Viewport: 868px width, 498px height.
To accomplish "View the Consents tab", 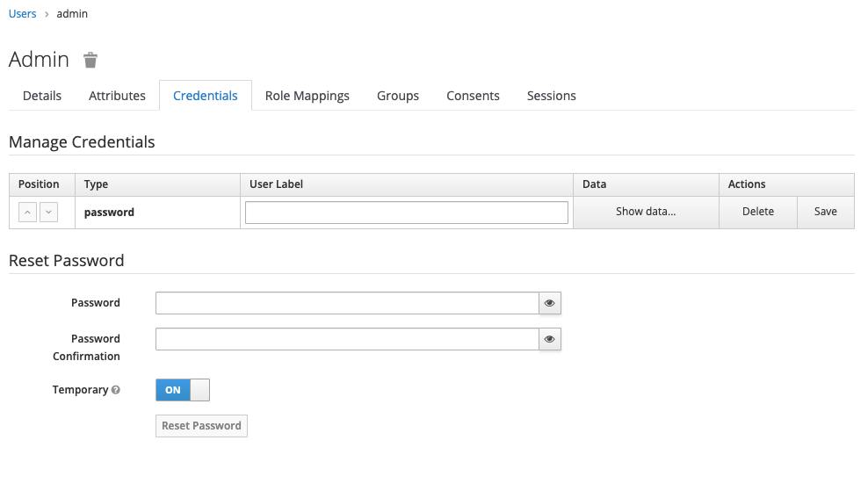I will coord(473,96).
